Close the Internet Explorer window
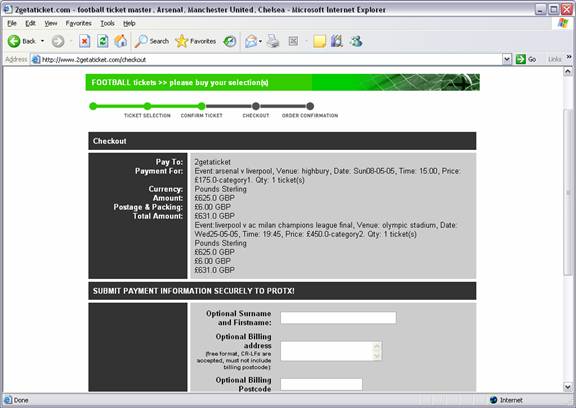This screenshot has height=408, width=576. [567, 10]
